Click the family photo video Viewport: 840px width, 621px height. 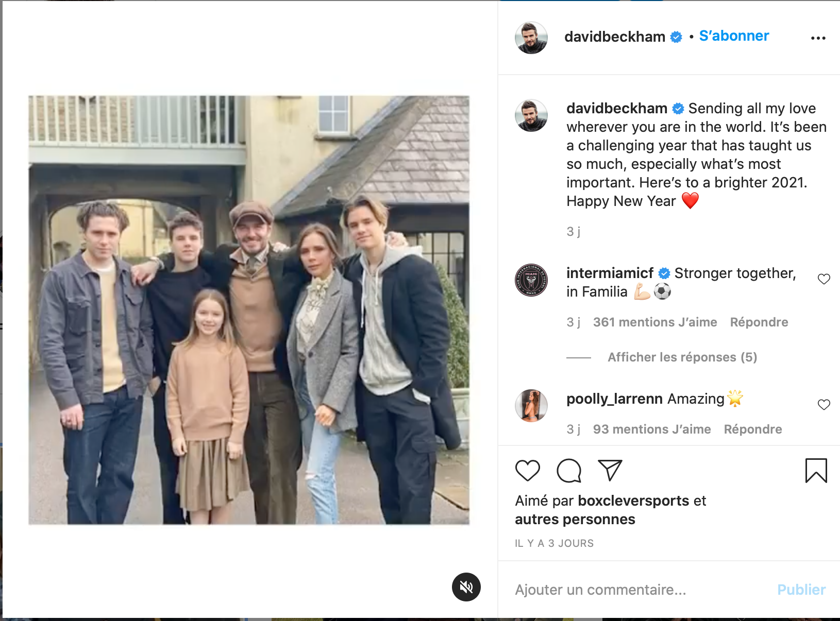pos(249,310)
